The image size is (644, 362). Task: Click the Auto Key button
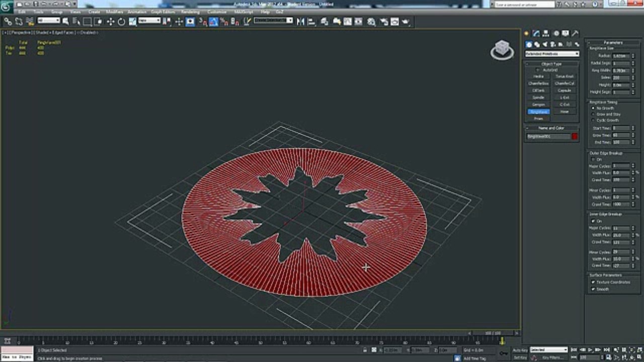(x=520, y=350)
